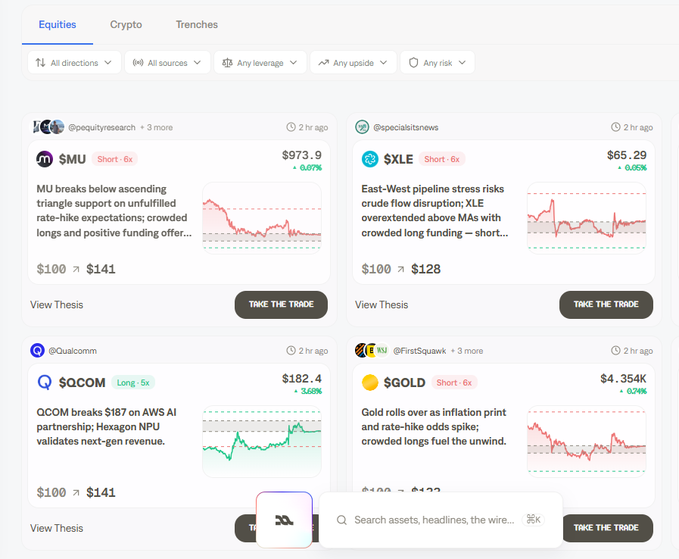Click the balance scale leverage icon
Screen dimensions: 679x559
pos(227,63)
